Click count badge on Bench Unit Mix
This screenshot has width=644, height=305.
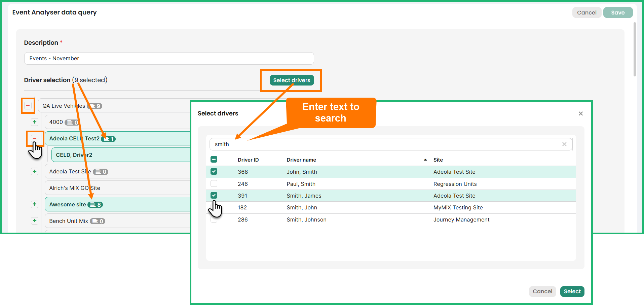[98, 221]
